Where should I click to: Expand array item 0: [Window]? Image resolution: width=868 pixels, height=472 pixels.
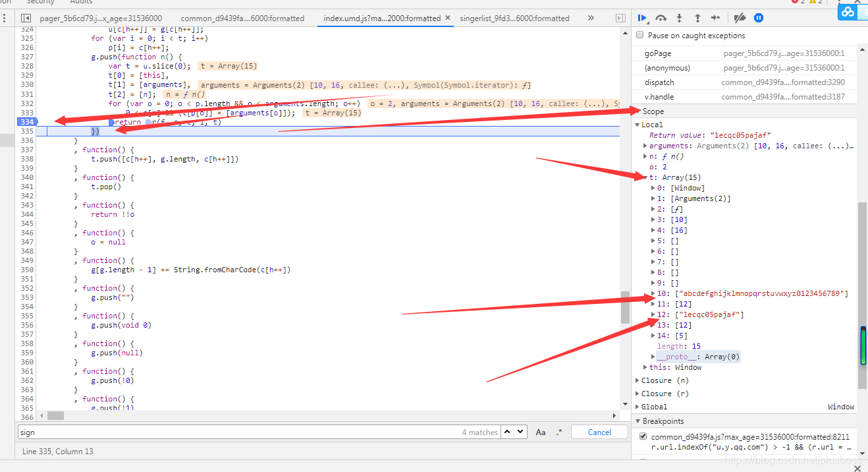(x=653, y=188)
